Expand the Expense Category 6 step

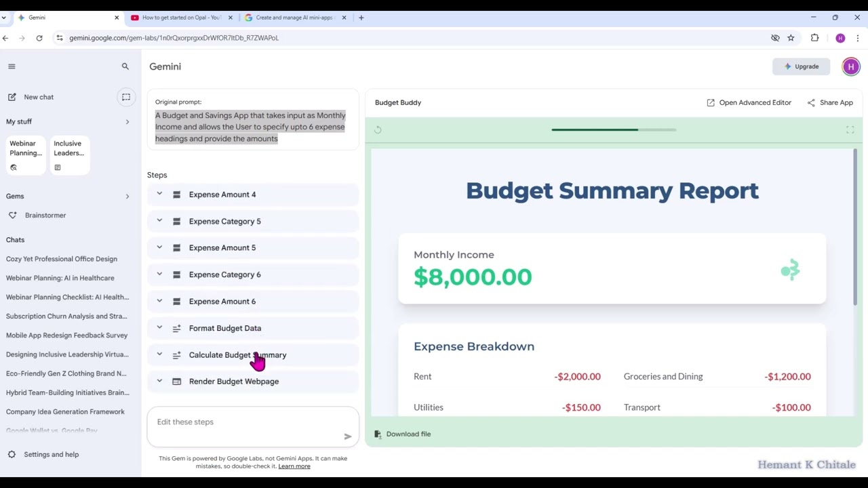[159, 274]
